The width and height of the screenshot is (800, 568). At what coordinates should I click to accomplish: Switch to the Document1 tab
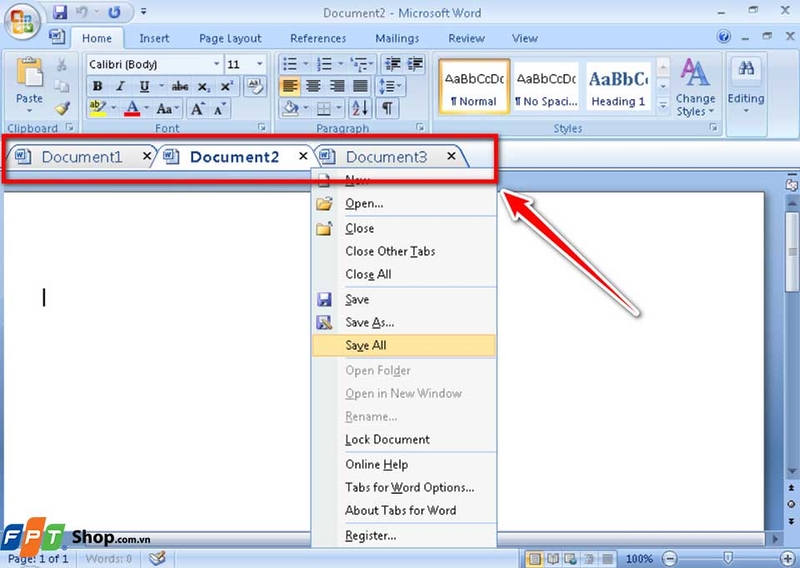click(82, 157)
